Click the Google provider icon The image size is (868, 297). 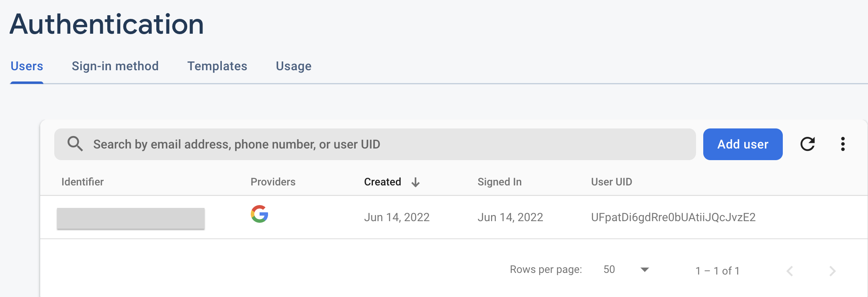click(x=260, y=214)
